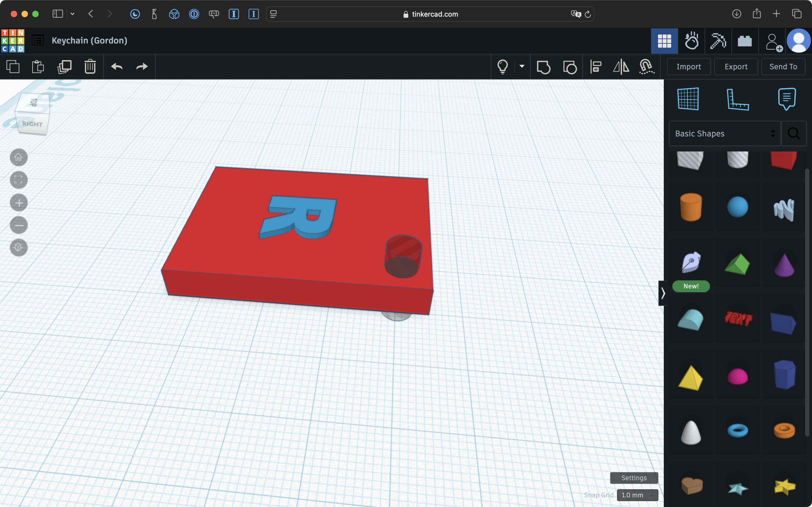Click the orange cylinder shape thumbnail
The width and height of the screenshot is (812, 507).
point(691,207)
